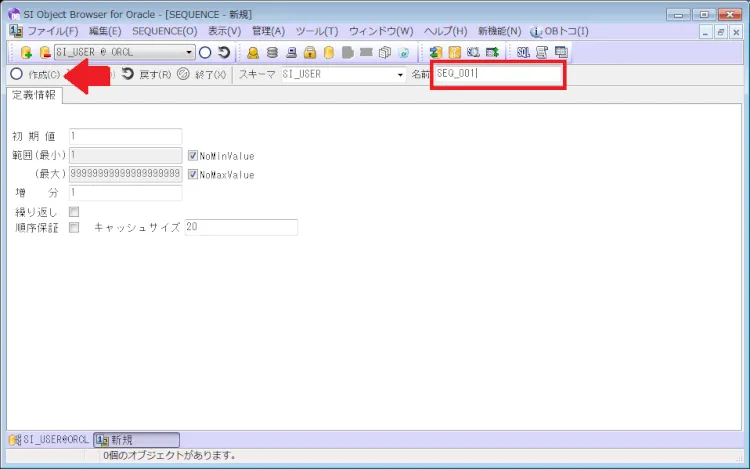Close the inner SEQUENCE child window

tap(736, 32)
